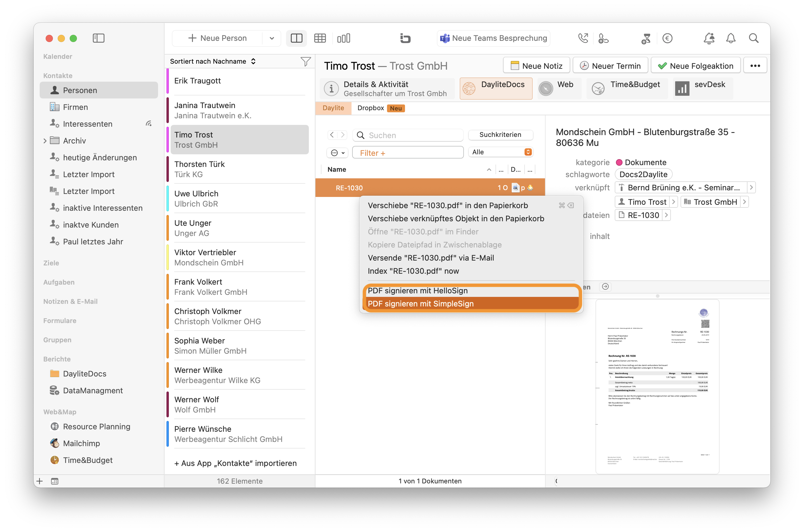804x532 pixels.
Task: Create a Neuer Termin
Action: coord(610,66)
